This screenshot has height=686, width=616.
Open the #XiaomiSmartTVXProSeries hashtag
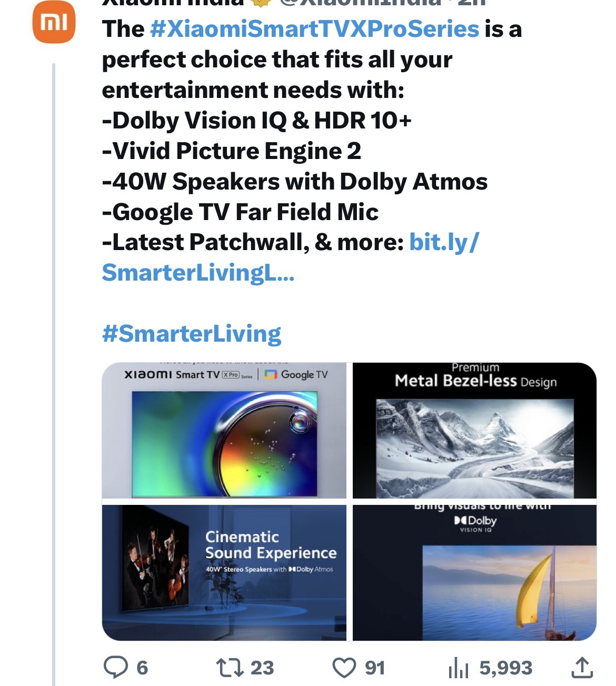(x=314, y=29)
